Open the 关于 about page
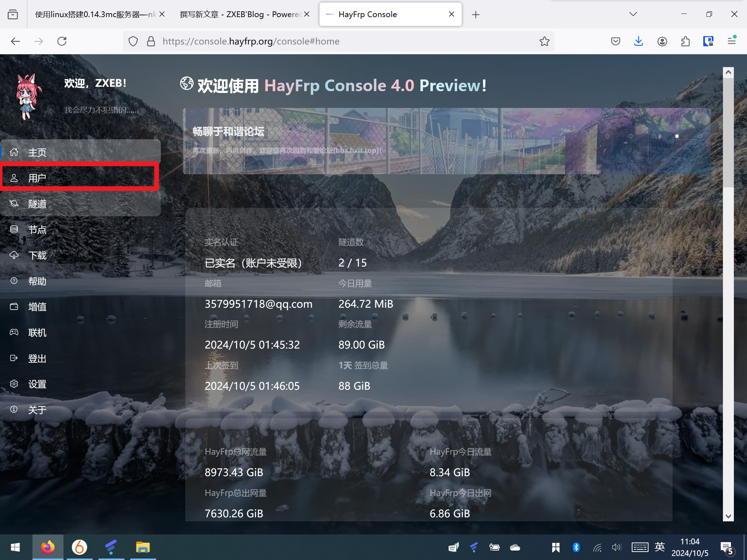 [x=80, y=410]
